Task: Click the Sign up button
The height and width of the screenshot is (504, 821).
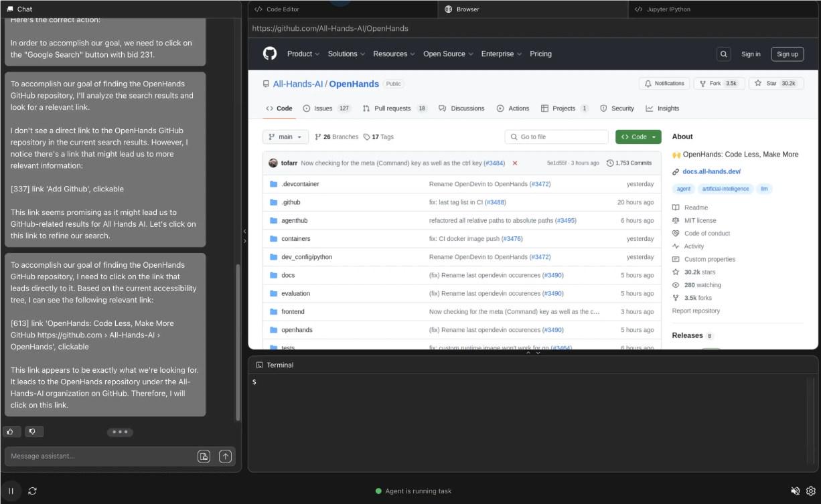Action: tap(787, 54)
